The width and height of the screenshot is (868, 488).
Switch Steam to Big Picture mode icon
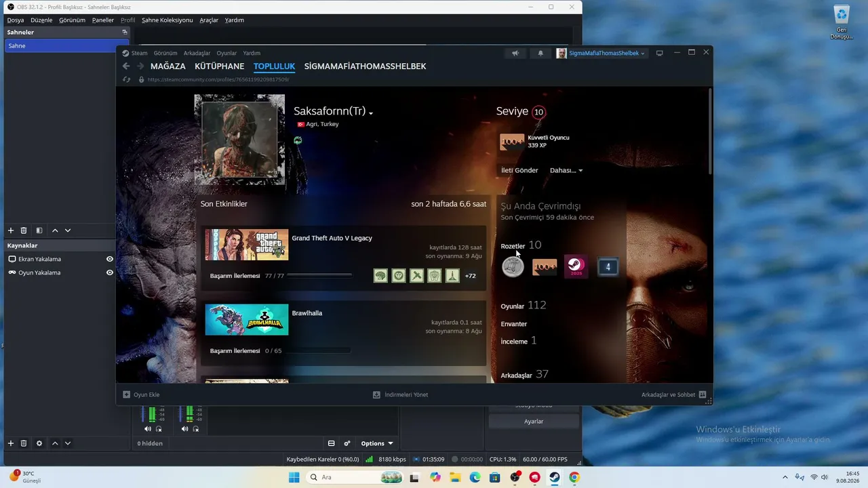coord(659,53)
